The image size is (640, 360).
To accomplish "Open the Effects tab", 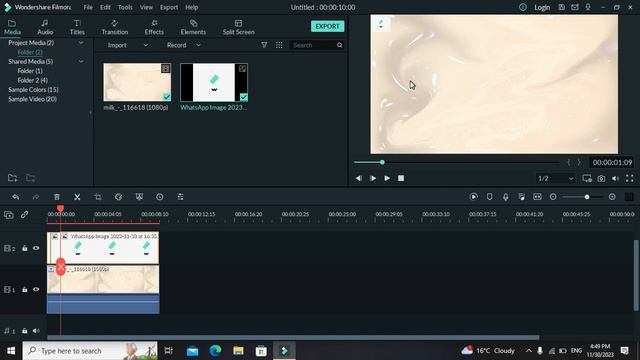I will point(154,27).
